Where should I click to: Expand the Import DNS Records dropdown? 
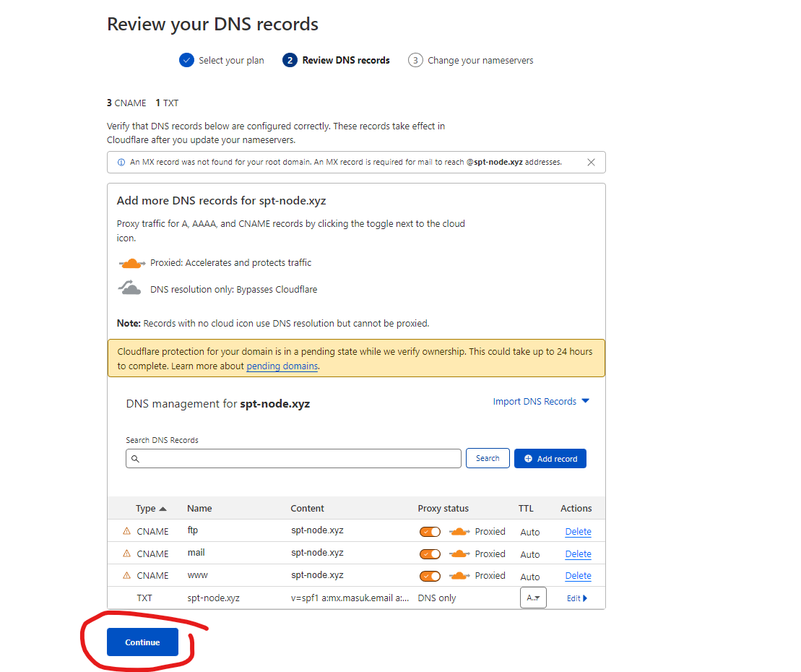coord(541,401)
